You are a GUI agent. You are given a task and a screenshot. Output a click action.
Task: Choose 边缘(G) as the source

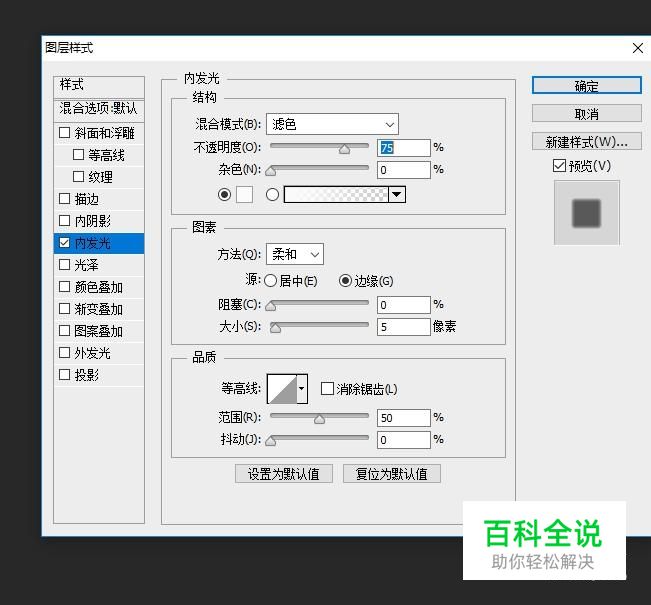point(345,281)
